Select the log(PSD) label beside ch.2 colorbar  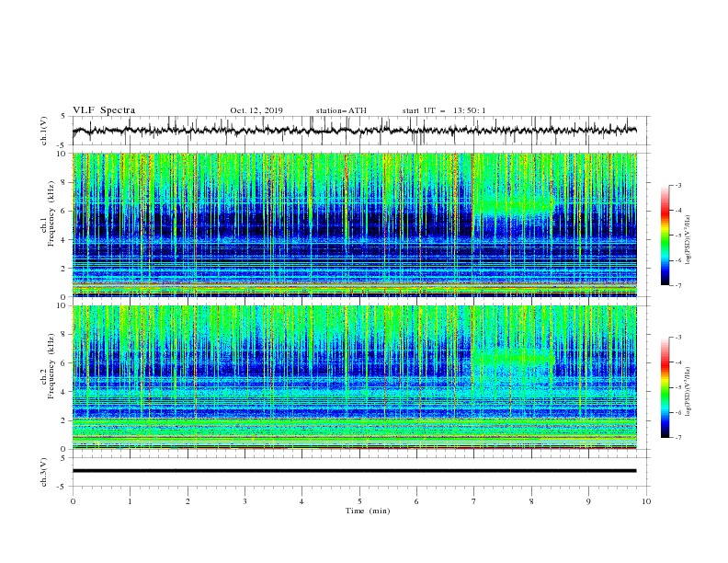pyautogui.click(x=688, y=392)
